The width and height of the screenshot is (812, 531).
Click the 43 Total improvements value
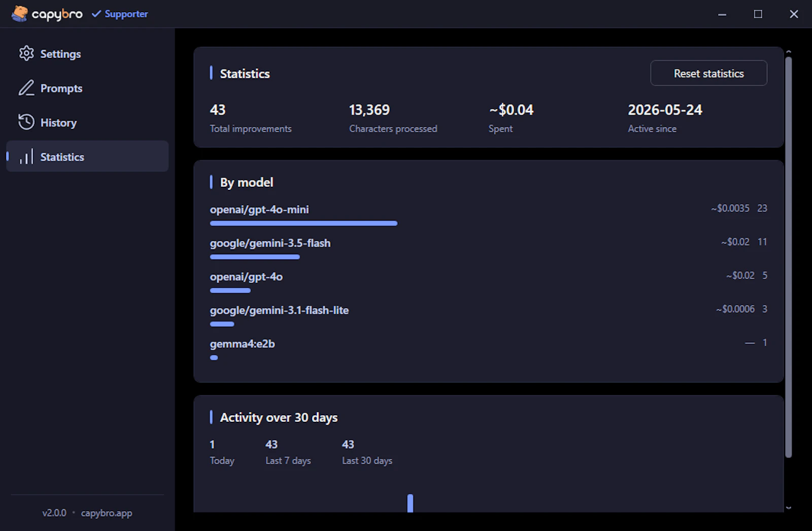218,110
